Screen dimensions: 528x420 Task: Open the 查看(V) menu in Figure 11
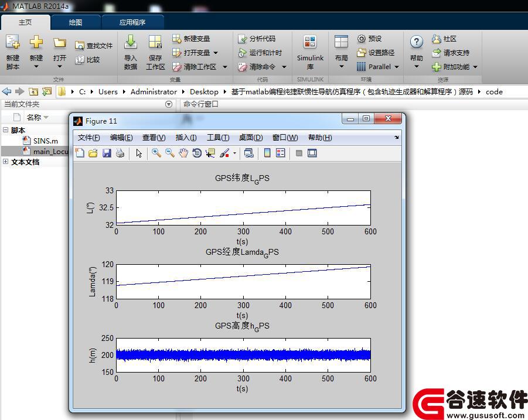point(154,137)
